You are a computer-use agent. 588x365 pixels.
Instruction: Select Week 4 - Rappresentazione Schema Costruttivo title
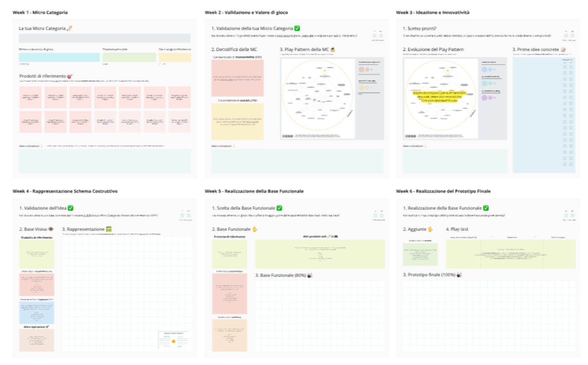coord(65,191)
